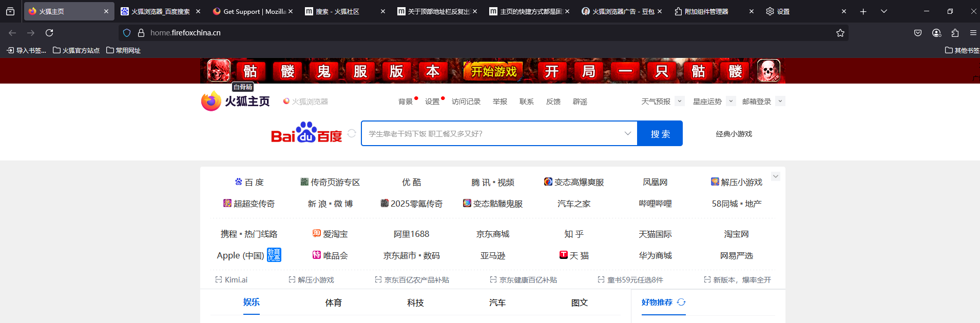Open the 其他书签 bookmarks folder

pos(962,50)
